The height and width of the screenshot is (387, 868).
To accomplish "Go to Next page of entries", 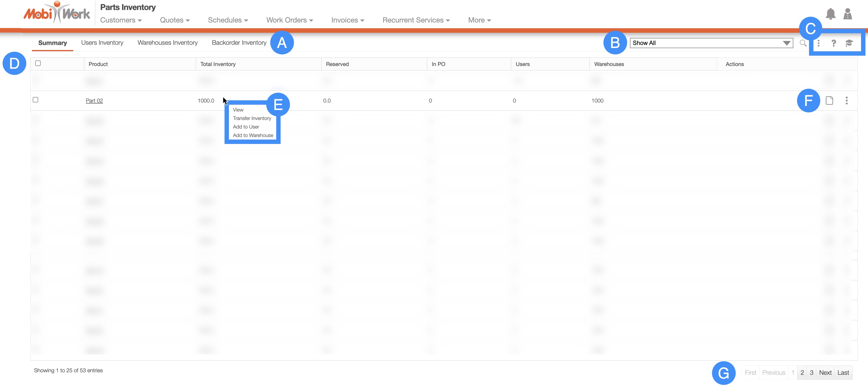I will coord(825,372).
